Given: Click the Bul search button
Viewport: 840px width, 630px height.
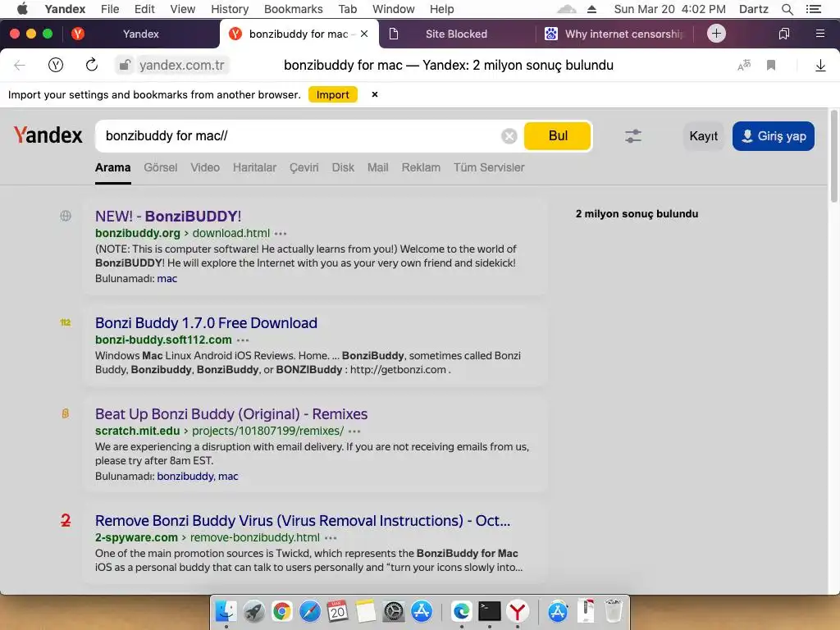Looking at the screenshot, I should point(557,136).
